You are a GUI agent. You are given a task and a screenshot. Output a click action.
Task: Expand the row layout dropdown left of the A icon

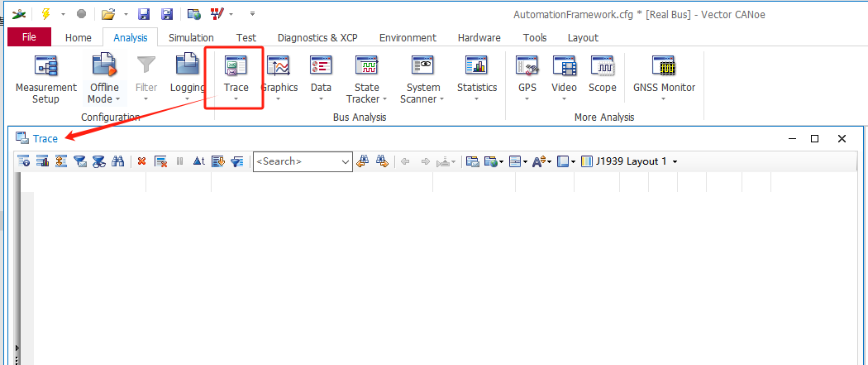525,161
